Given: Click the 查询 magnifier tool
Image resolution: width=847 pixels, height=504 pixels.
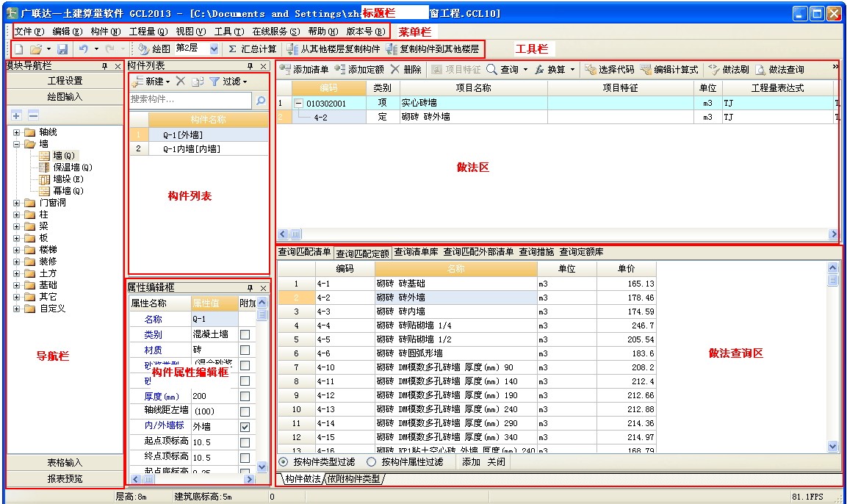Looking at the screenshot, I should pyautogui.click(x=503, y=70).
